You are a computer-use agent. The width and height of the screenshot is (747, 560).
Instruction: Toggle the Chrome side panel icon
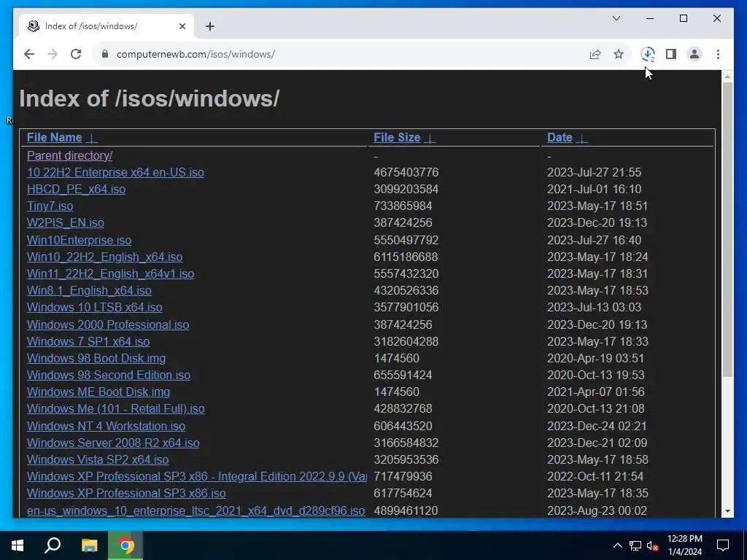click(671, 54)
